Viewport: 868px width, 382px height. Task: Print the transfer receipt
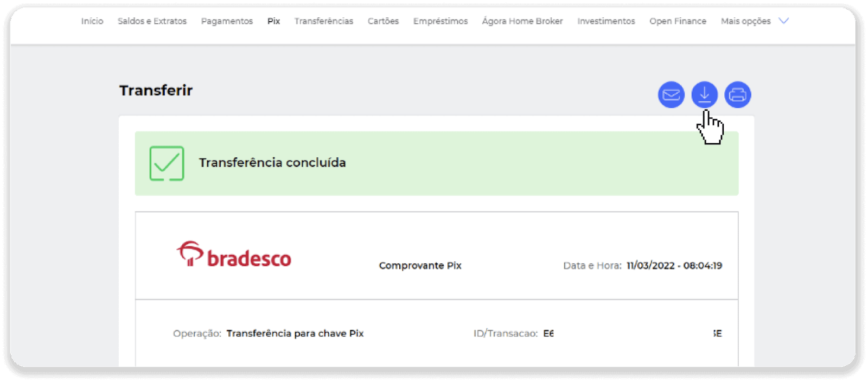click(737, 95)
